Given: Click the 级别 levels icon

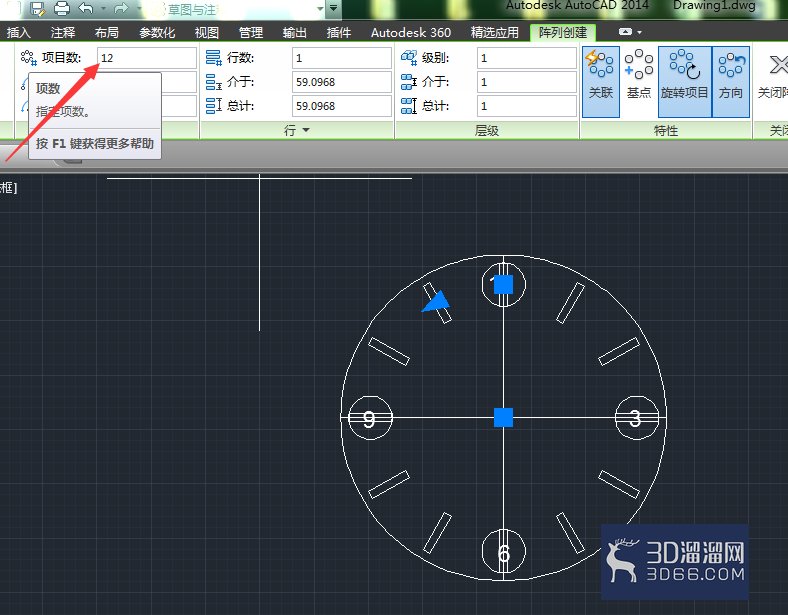Looking at the screenshot, I should (x=409, y=58).
